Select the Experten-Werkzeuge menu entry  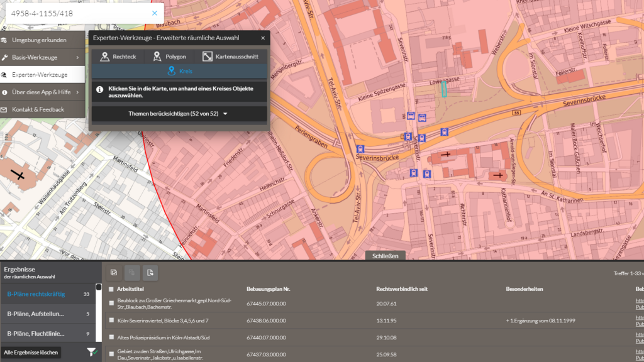click(x=40, y=74)
